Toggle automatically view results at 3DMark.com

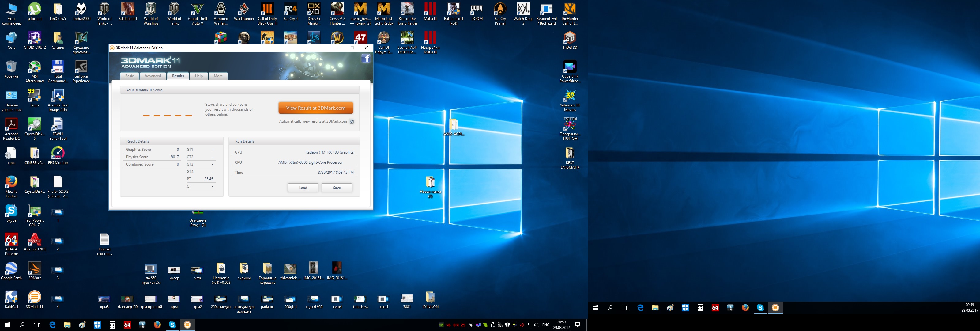pos(352,121)
